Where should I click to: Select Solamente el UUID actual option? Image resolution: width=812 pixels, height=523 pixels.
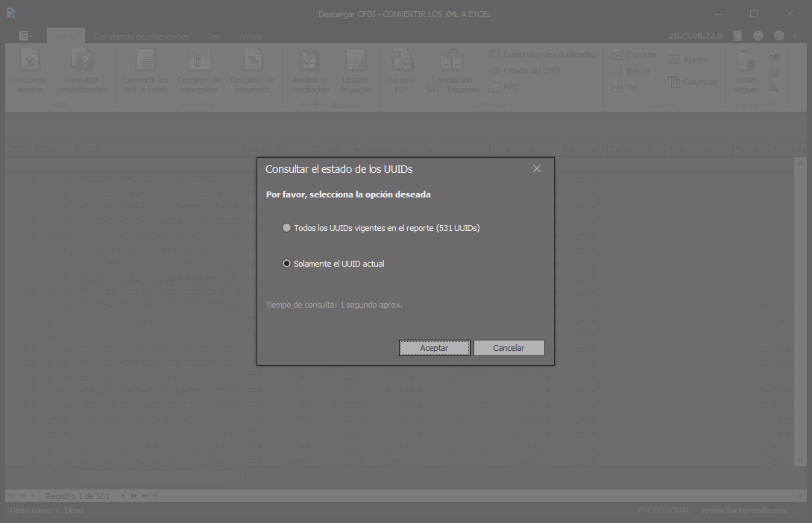287,264
